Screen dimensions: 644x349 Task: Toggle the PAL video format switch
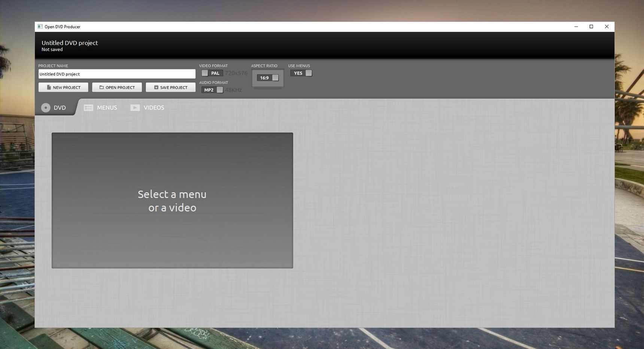coord(212,73)
